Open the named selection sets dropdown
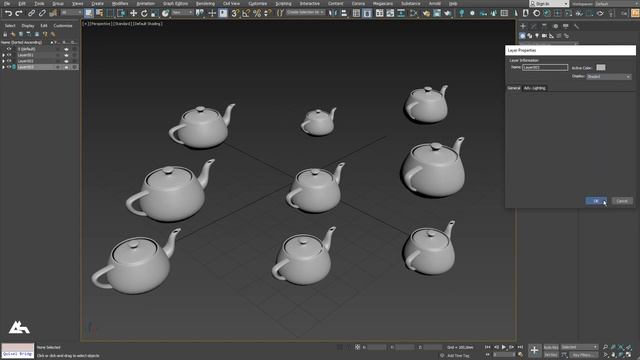 pos(305,13)
